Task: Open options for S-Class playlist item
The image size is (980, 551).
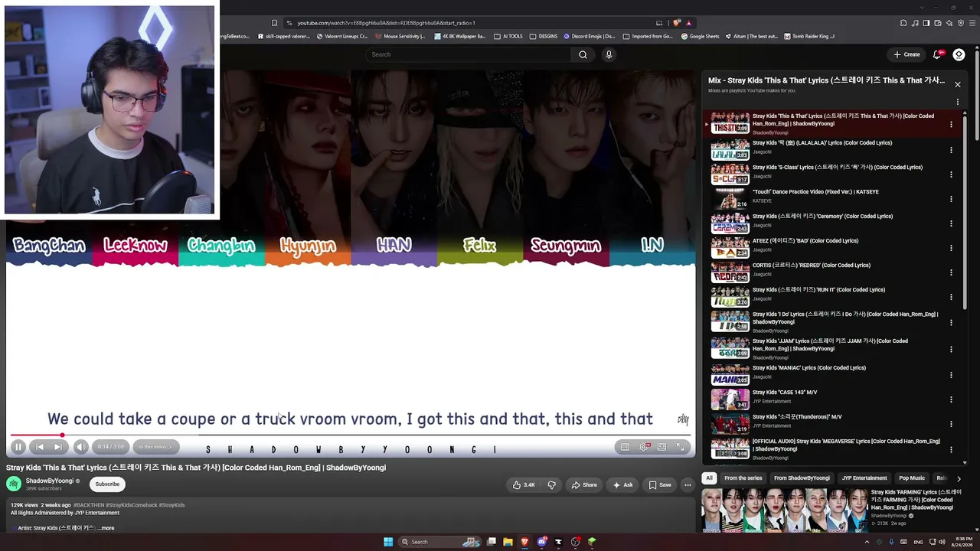Action: (x=951, y=174)
